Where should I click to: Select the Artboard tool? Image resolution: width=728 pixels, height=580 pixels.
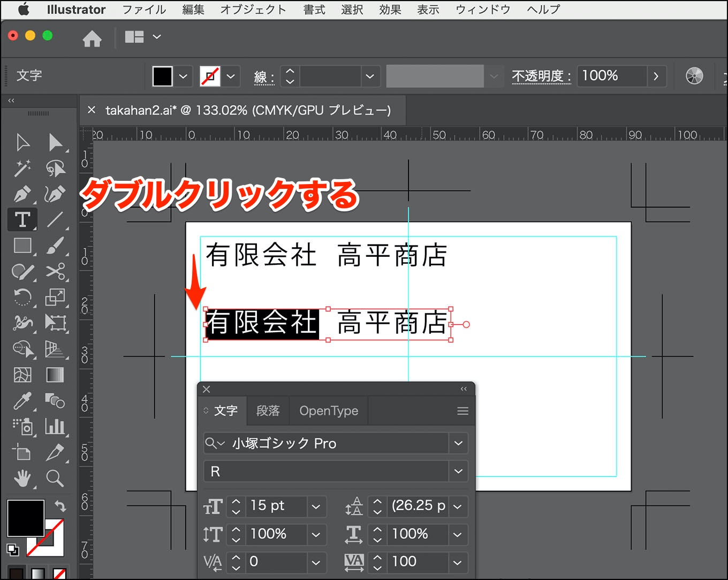click(22, 452)
